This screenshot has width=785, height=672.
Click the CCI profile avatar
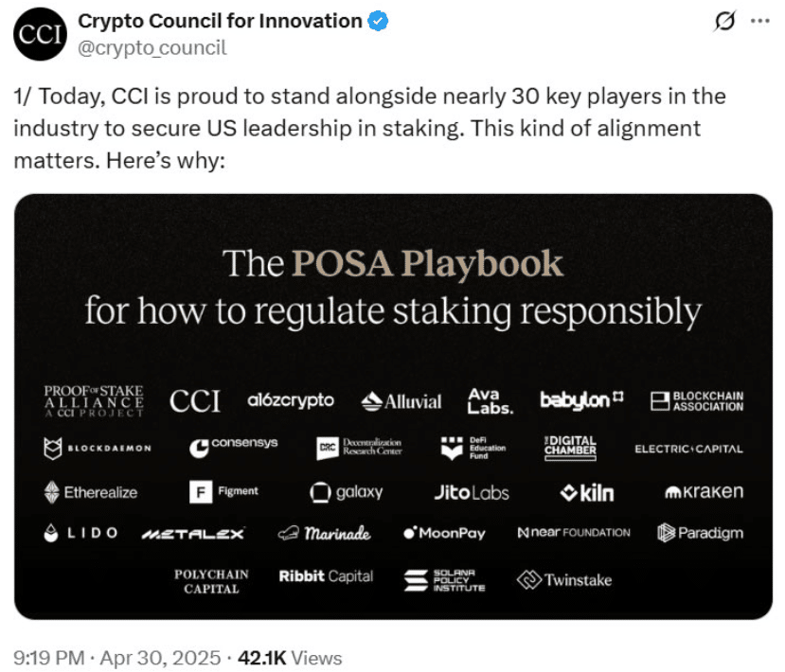[38, 34]
